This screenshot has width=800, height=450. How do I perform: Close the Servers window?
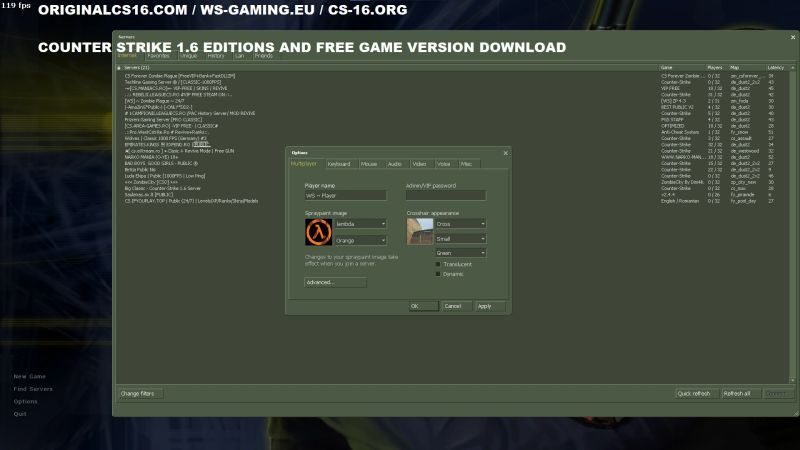[792, 37]
